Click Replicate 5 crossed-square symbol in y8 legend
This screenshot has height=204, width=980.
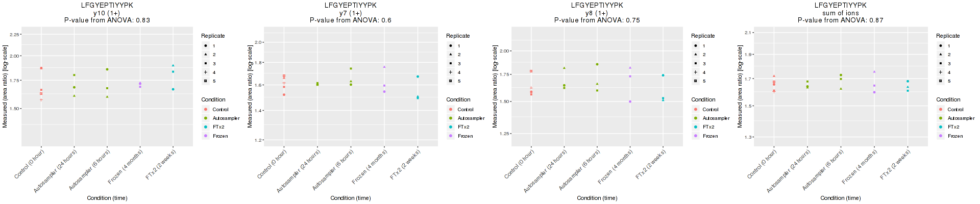click(696, 81)
